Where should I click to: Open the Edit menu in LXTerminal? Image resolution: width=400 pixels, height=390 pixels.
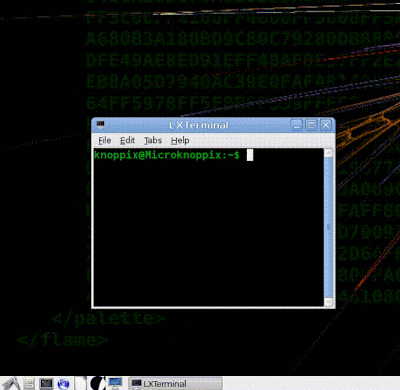point(127,140)
